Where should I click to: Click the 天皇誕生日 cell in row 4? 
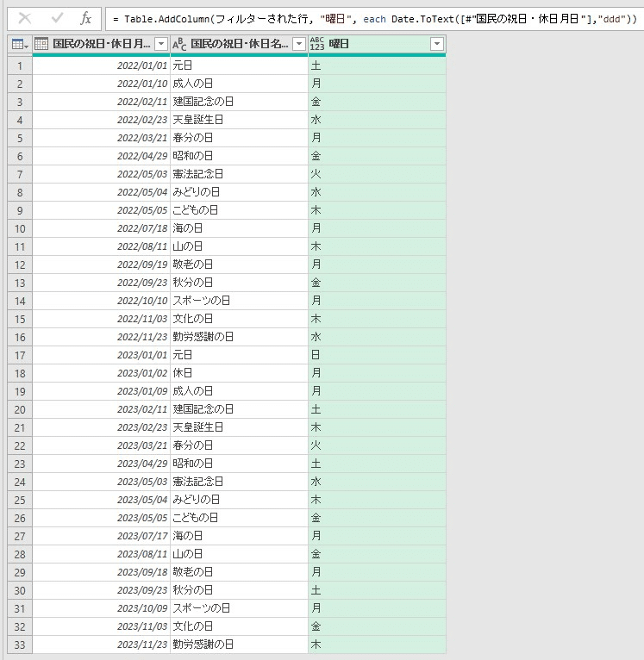point(239,120)
